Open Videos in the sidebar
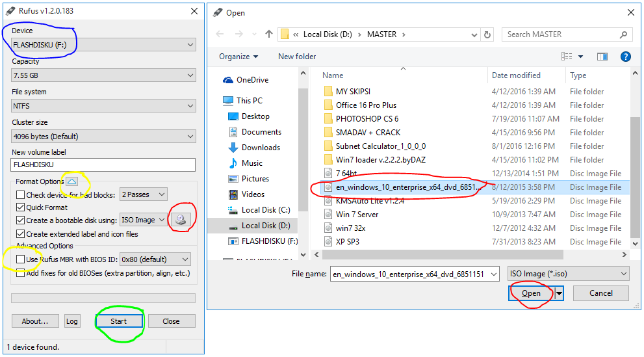This screenshot has width=644, height=357. tap(246, 194)
